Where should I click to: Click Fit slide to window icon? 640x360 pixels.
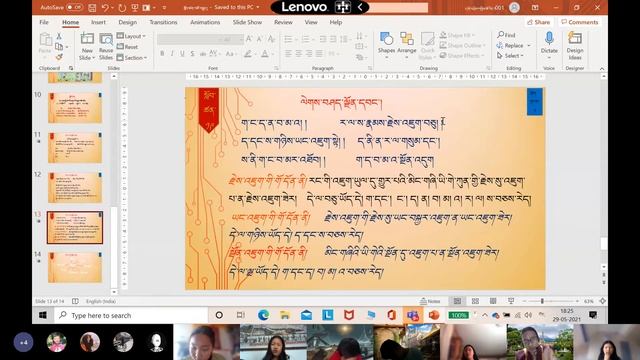(602, 301)
